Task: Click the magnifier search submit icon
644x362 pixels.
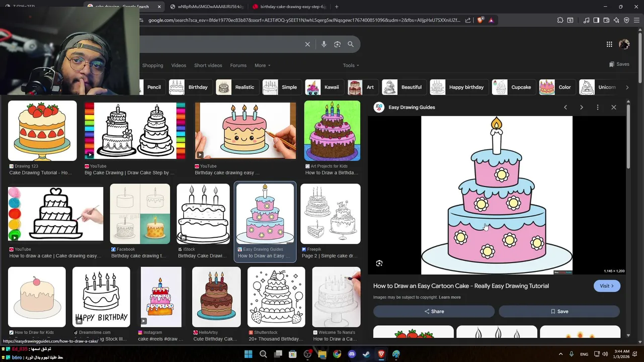Action: [351, 44]
